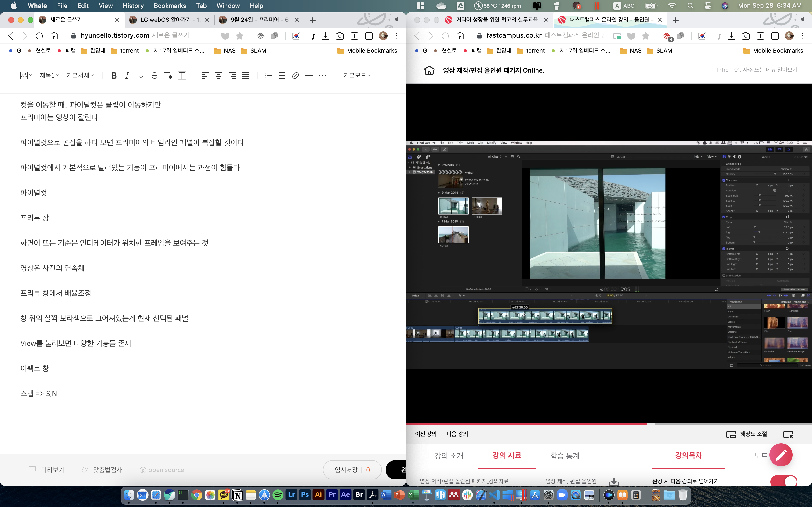
Task: Click the 미리보기 preview button
Action: (46, 470)
